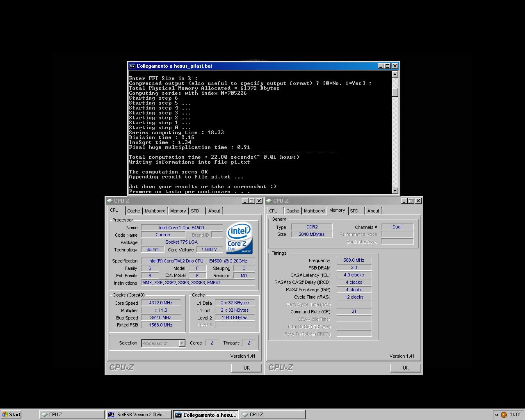
Task: Close the left CPU-Z window
Action: pos(259,201)
